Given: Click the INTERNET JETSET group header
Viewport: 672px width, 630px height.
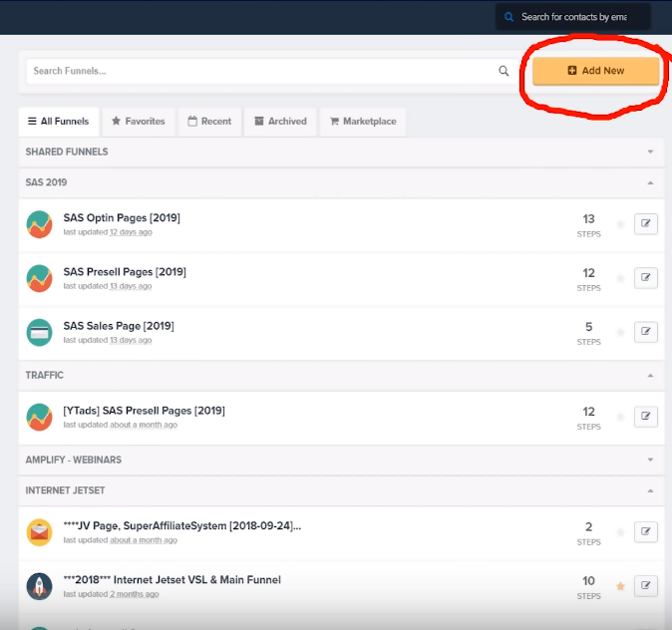Looking at the screenshot, I should (x=342, y=490).
